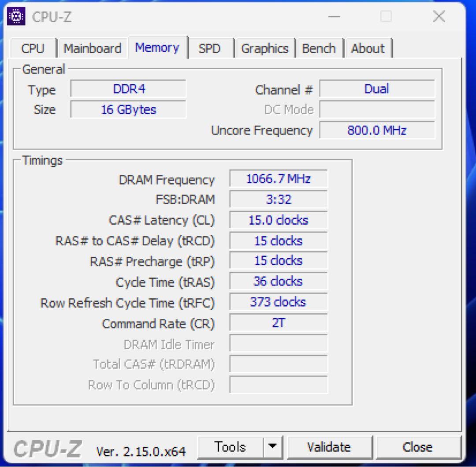Image resolution: width=476 pixels, height=467 pixels.
Task: Select the Memory tab
Action: tap(157, 48)
